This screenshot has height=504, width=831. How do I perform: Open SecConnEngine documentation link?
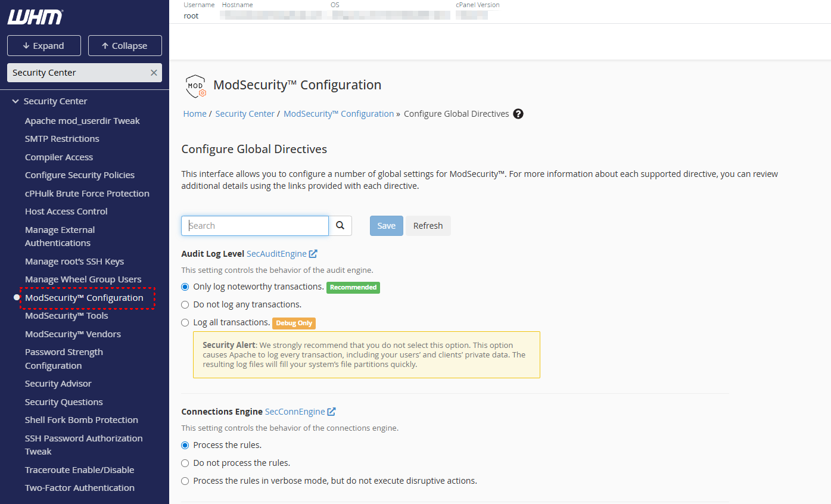(x=295, y=412)
